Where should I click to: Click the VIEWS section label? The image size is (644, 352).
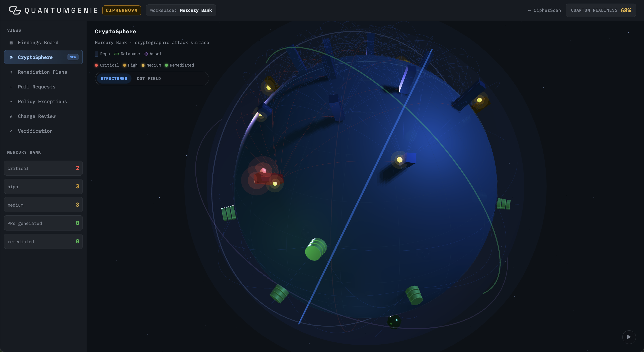click(14, 30)
